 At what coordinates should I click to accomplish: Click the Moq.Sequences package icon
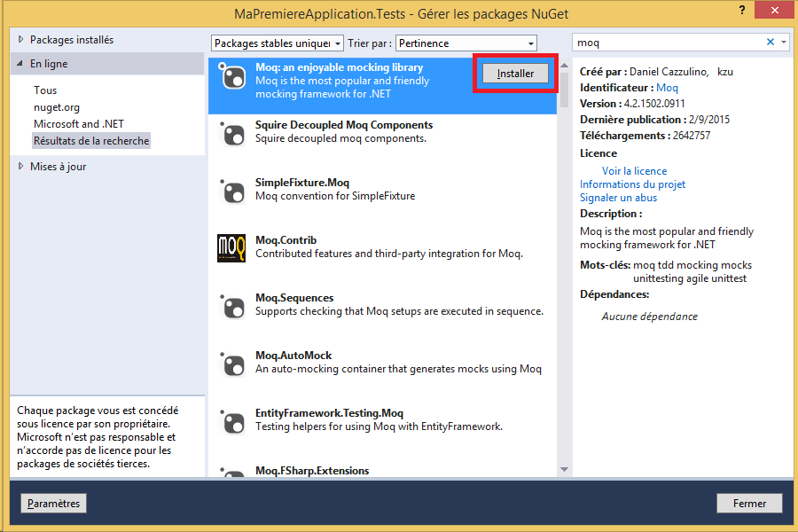232,307
